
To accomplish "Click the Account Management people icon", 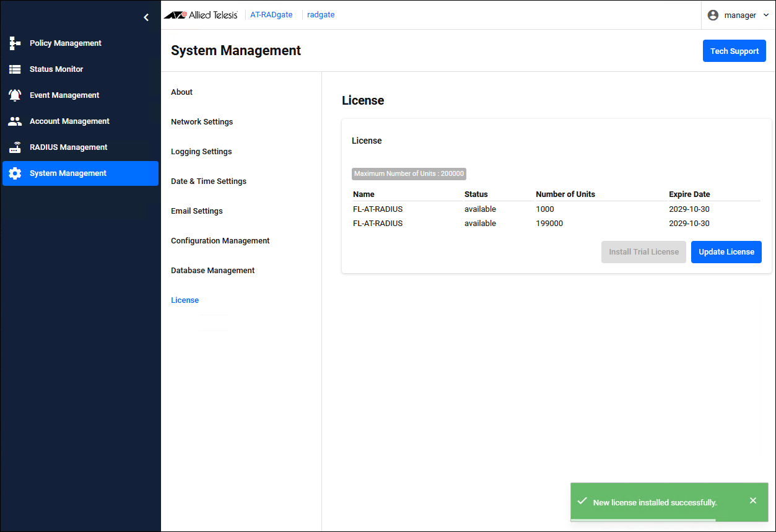I will 15,121.
